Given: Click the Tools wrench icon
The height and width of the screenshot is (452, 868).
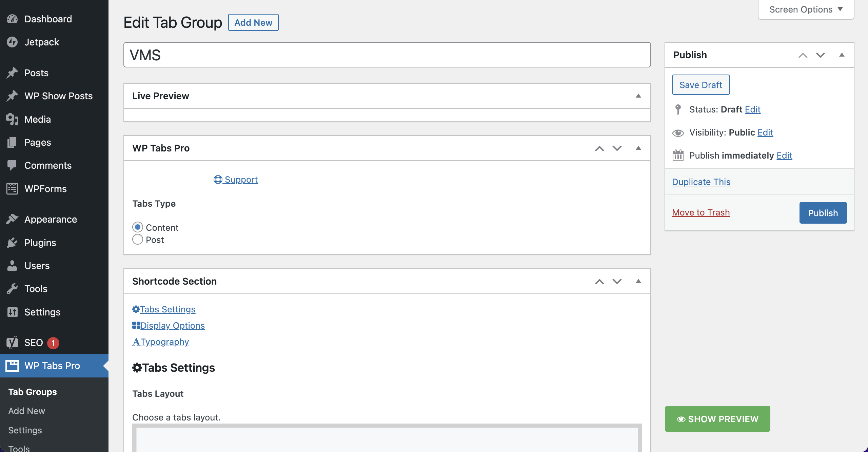Looking at the screenshot, I should coord(12,289).
